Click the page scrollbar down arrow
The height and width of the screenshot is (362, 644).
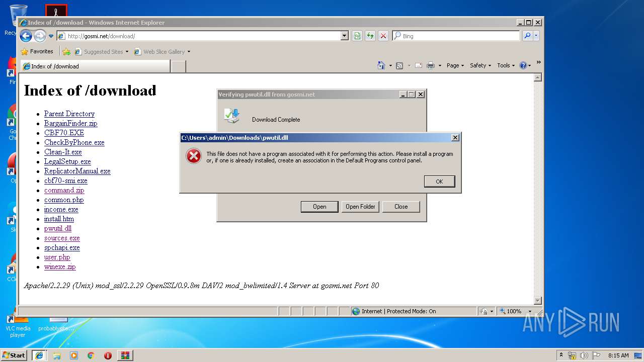coord(538,301)
